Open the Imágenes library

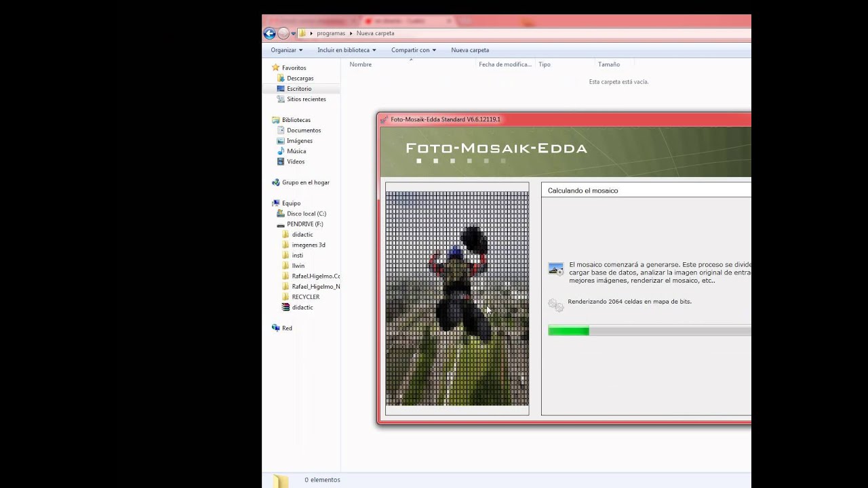click(300, 141)
